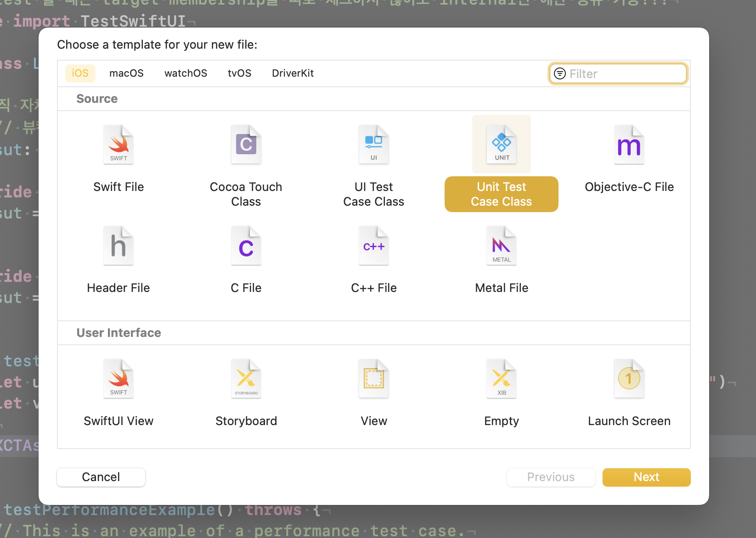
Task: Click the Cocoa Touch Class label
Action: coord(246,194)
